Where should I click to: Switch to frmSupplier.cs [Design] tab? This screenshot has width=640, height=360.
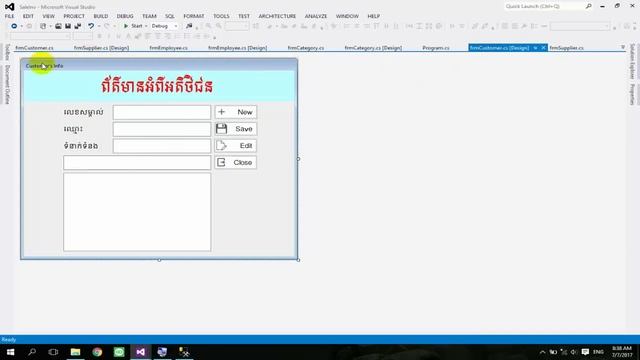click(x=101, y=48)
